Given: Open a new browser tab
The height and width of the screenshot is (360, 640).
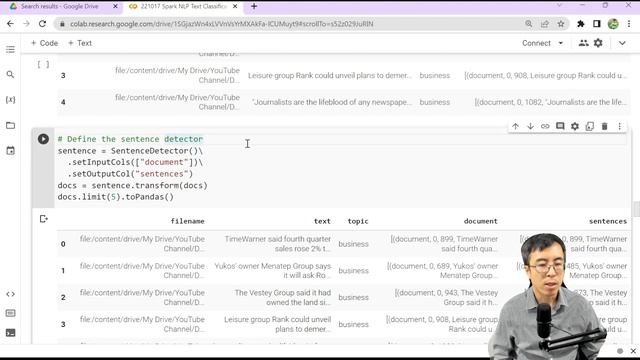Looking at the screenshot, I should [254, 7].
